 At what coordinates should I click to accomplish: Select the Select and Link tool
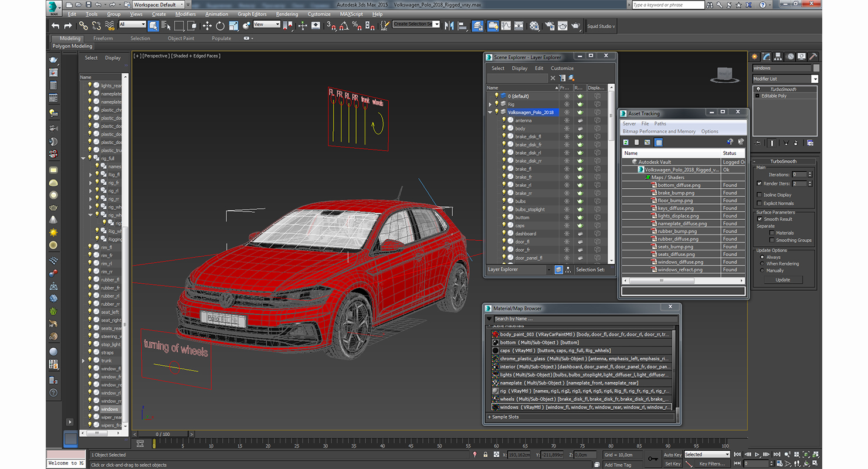(x=83, y=26)
